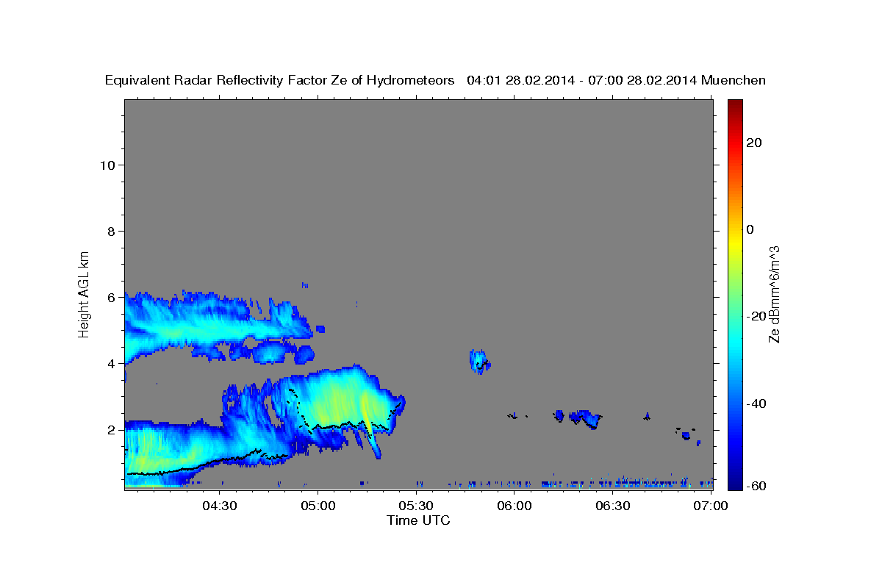This screenshot has height=588, width=882.
Task: Click the 06:30 time tick label
Action: tap(612, 506)
